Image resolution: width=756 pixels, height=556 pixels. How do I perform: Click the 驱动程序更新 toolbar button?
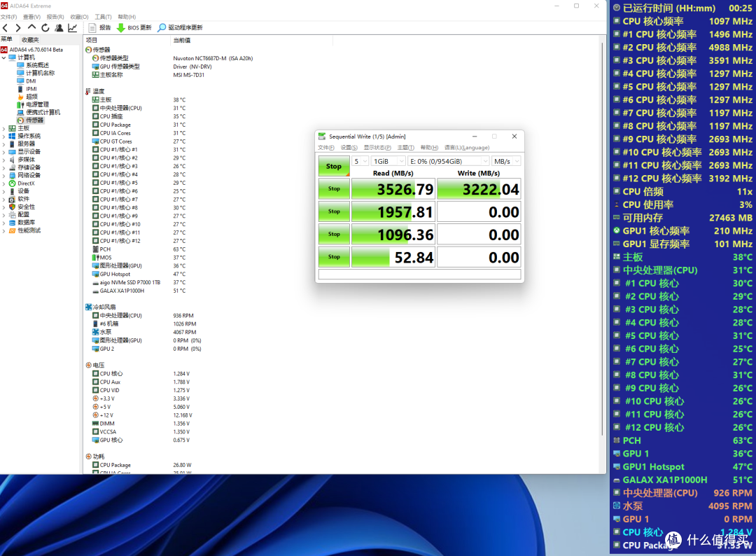tap(181, 28)
